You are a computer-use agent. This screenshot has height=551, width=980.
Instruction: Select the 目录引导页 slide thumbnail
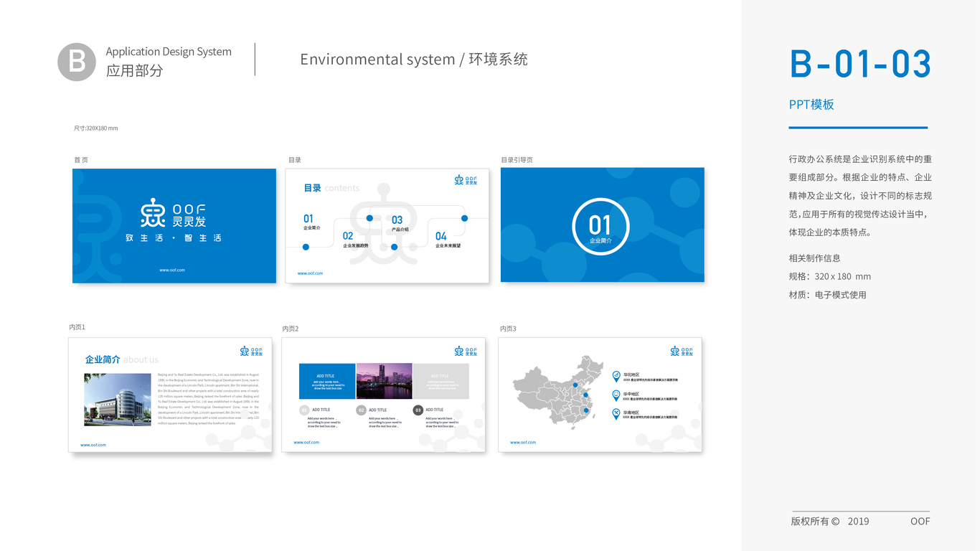point(603,225)
